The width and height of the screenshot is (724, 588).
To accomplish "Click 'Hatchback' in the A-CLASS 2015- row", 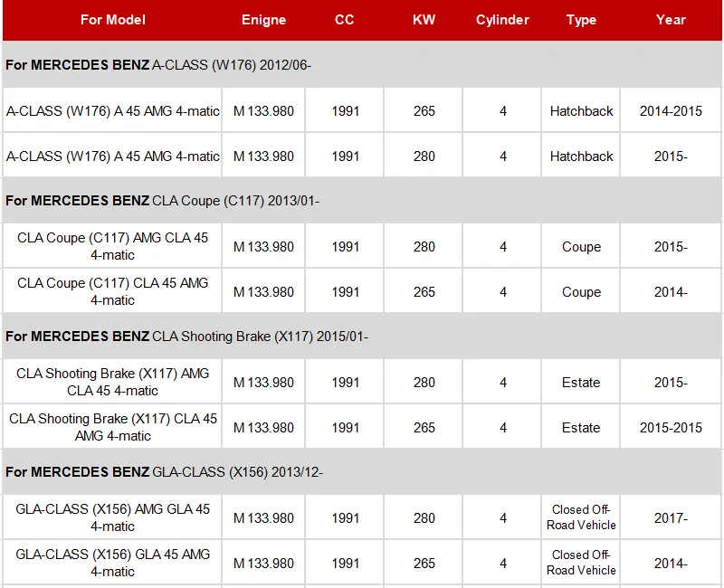I will point(581,156).
